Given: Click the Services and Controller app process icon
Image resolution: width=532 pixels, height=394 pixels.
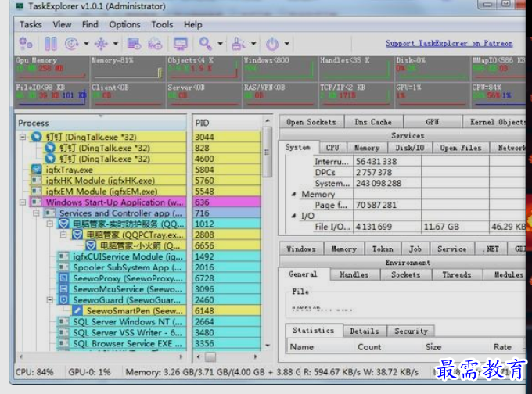Looking at the screenshot, I should click(x=50, y=213).
